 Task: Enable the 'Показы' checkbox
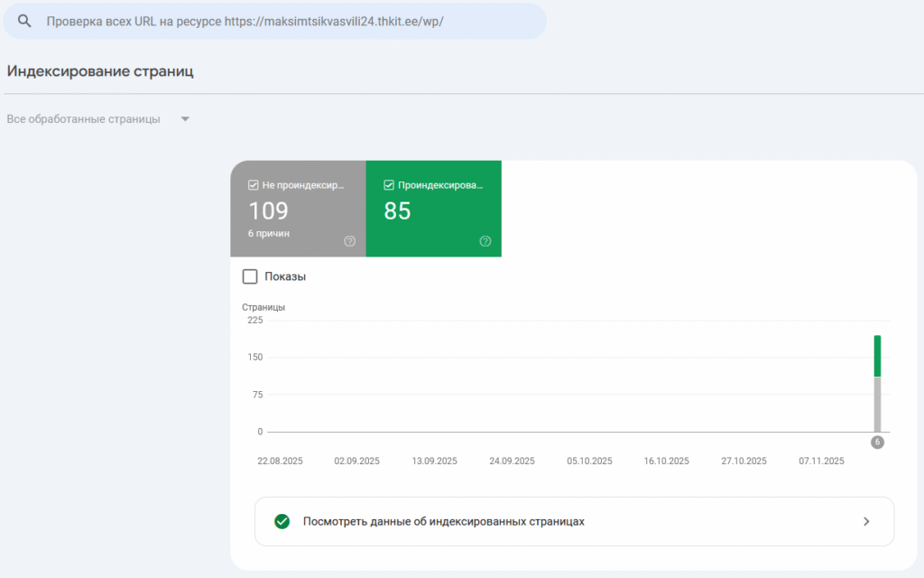251,276
